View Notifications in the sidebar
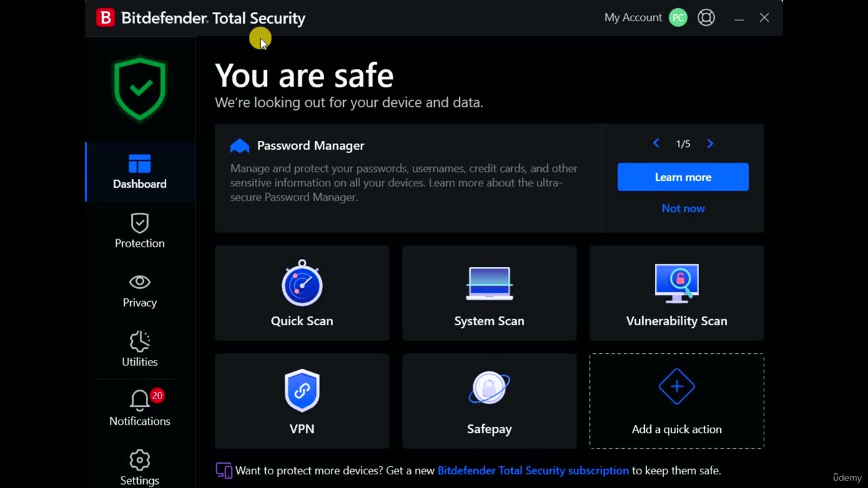Image resolution: width=868 pixels, height=488 pixels. 140,409
